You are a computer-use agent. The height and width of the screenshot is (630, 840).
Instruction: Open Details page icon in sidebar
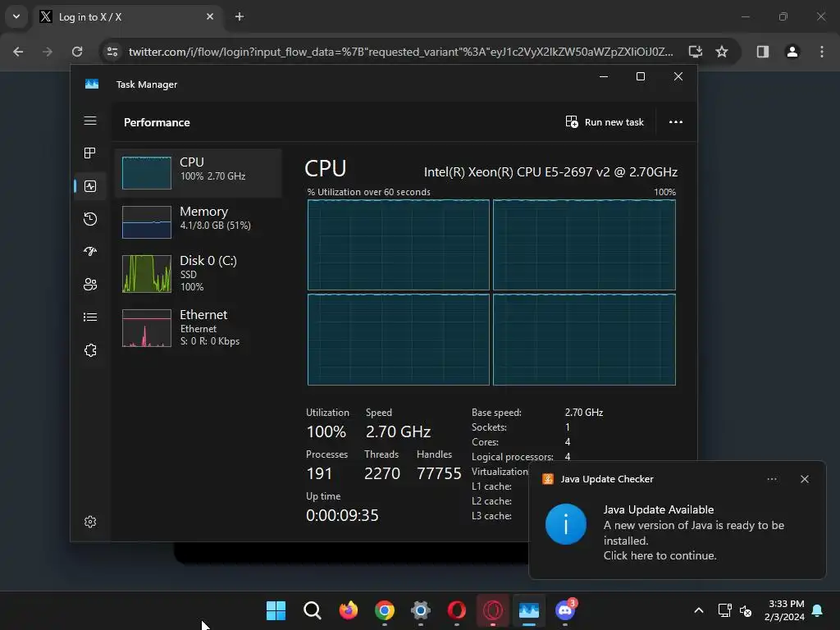(x=90, y=317)
